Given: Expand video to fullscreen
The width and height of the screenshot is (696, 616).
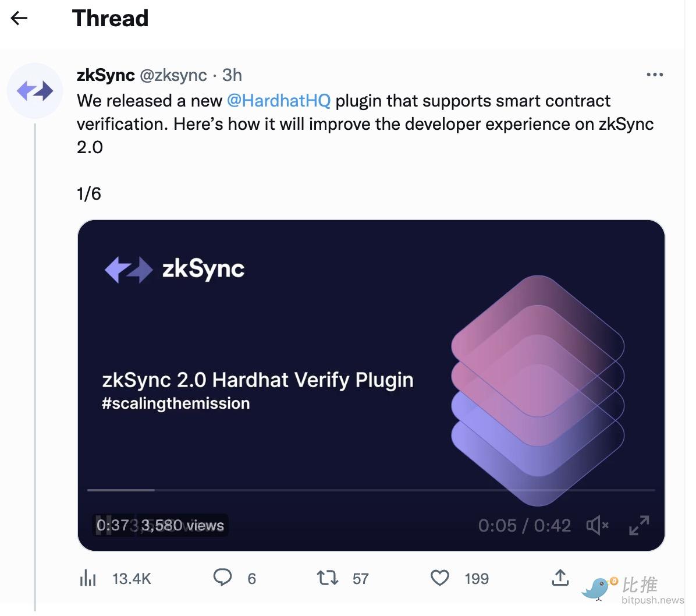Looking at the screenshot, I should pos(639,525).
